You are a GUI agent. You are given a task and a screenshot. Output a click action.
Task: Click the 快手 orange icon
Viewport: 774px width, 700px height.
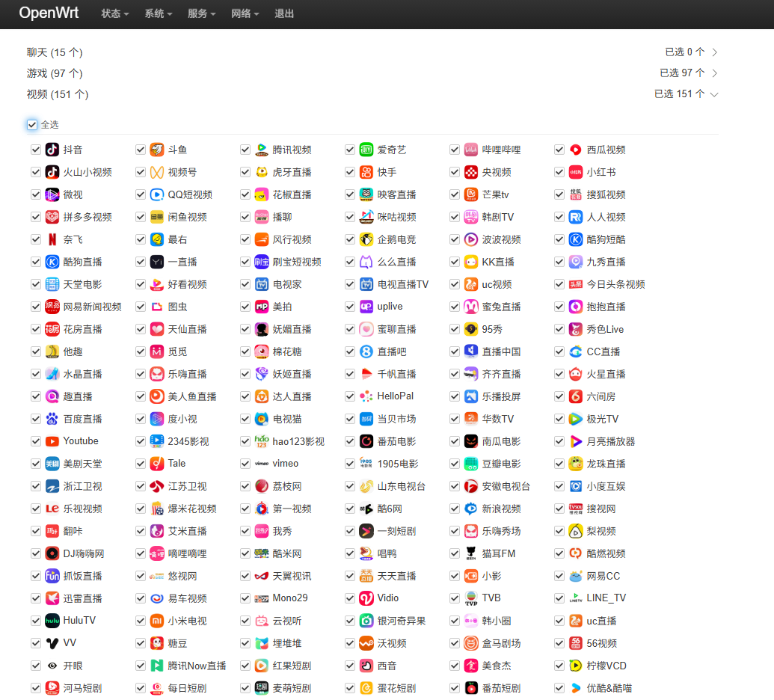click(x=366, y=172)
